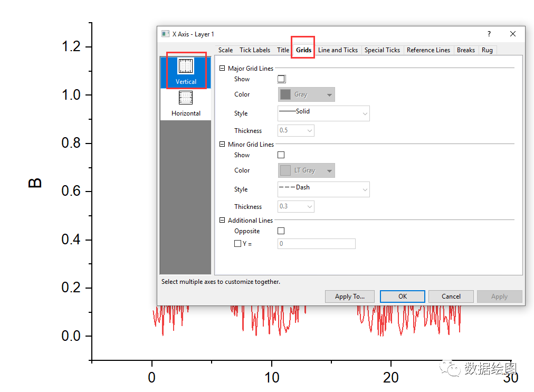Check the Y = additional line box
This screenshot has width=534, height=392.
coord(237,244)
